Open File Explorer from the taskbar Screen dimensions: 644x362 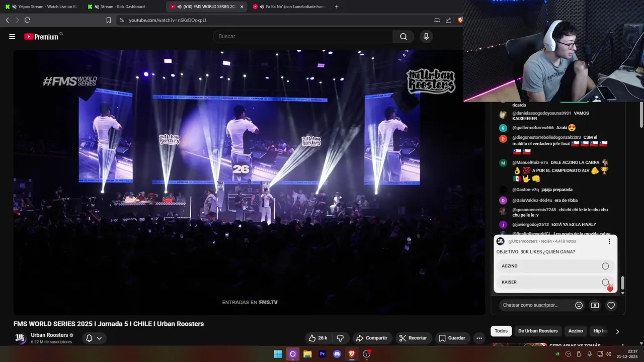point(307,354)
